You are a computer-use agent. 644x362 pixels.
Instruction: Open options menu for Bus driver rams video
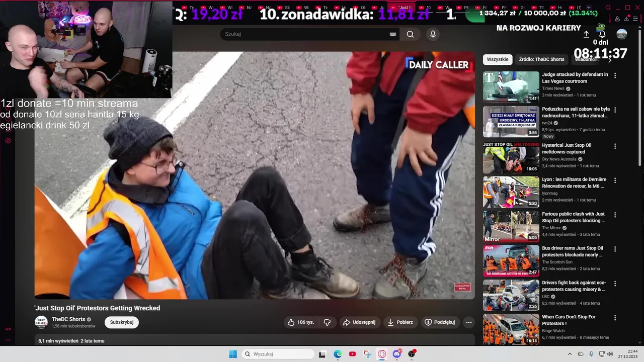tap(615, 249)
